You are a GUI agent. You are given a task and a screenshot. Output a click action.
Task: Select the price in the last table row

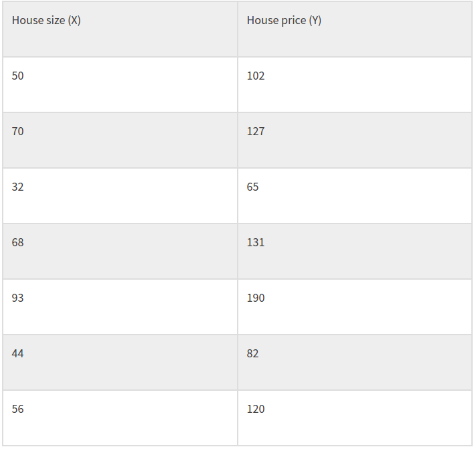tap(256, 410)
